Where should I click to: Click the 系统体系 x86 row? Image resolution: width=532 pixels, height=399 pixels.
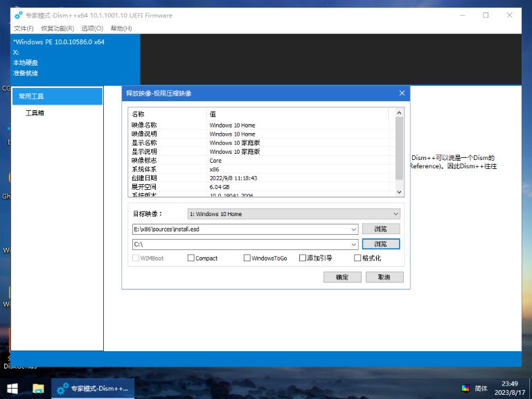[x=260, y=169]
